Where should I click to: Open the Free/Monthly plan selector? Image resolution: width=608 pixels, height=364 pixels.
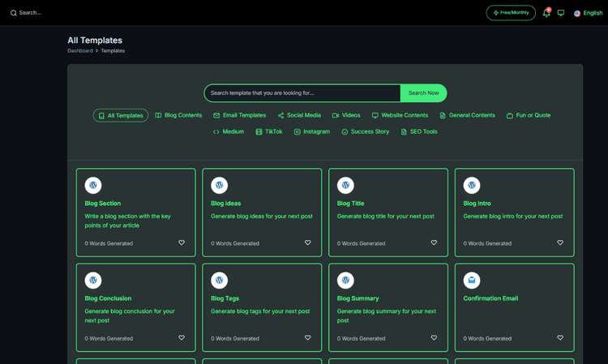coord(511,13)
